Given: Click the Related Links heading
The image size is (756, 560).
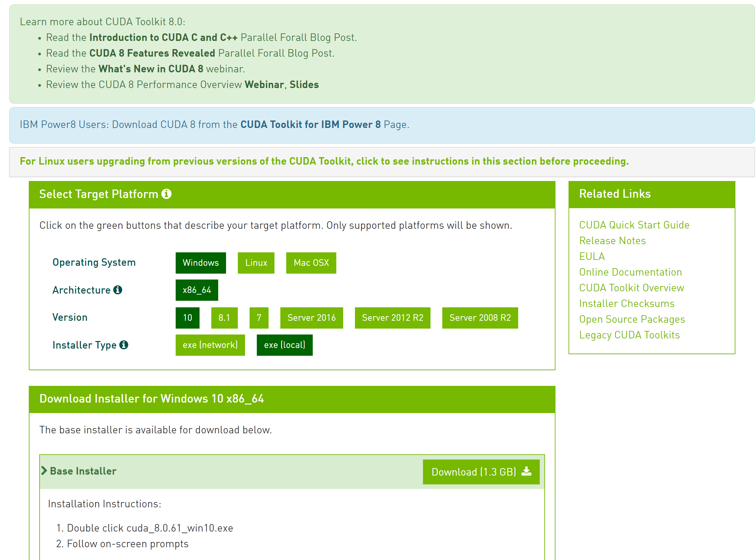Looking at the screenshot, I should click(615, 194).
